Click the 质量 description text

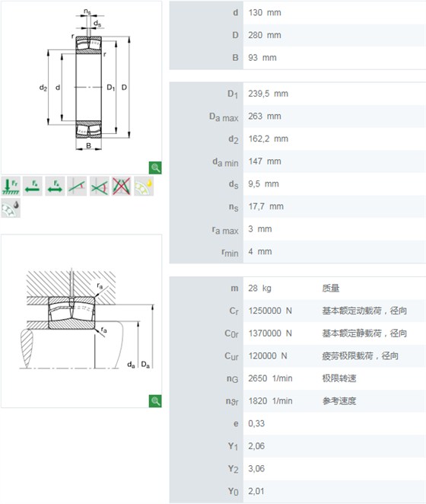tap(331, 288)
